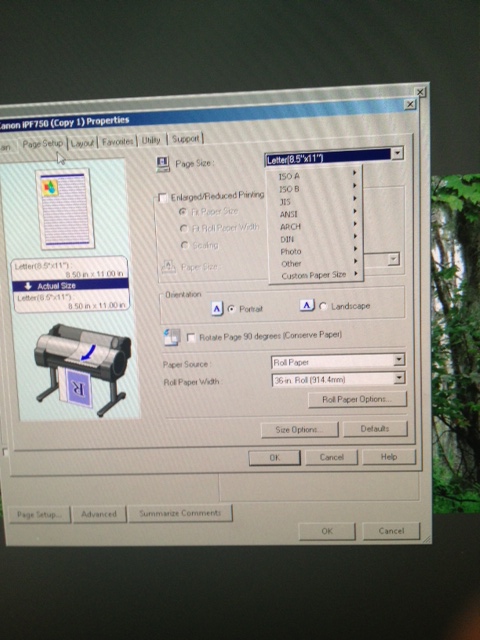Click the Summarize Comments button
This screenshot has height=640, width=480.
(180, 513)
